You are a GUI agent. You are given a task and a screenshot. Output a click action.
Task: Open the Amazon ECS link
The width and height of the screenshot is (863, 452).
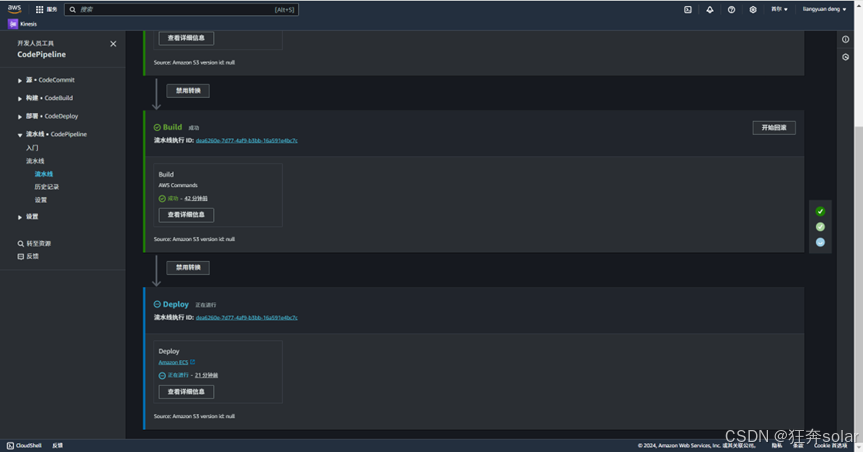point(173,362)
